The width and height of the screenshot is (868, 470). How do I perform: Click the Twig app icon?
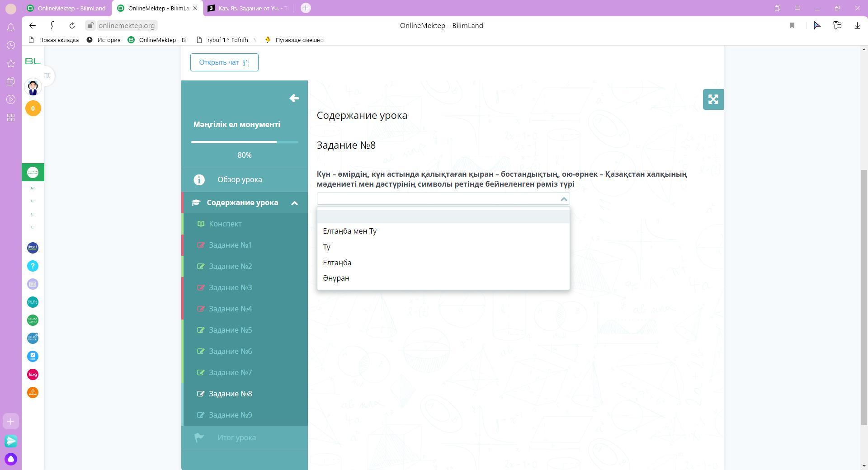click(33, 375)
